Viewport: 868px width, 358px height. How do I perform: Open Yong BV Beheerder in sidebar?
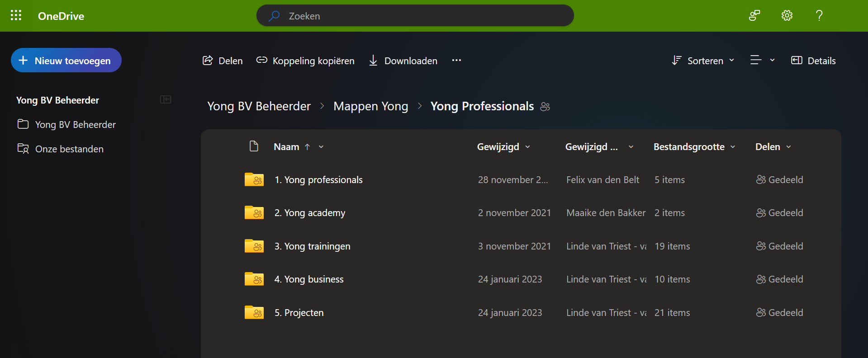tap(75, 124)
